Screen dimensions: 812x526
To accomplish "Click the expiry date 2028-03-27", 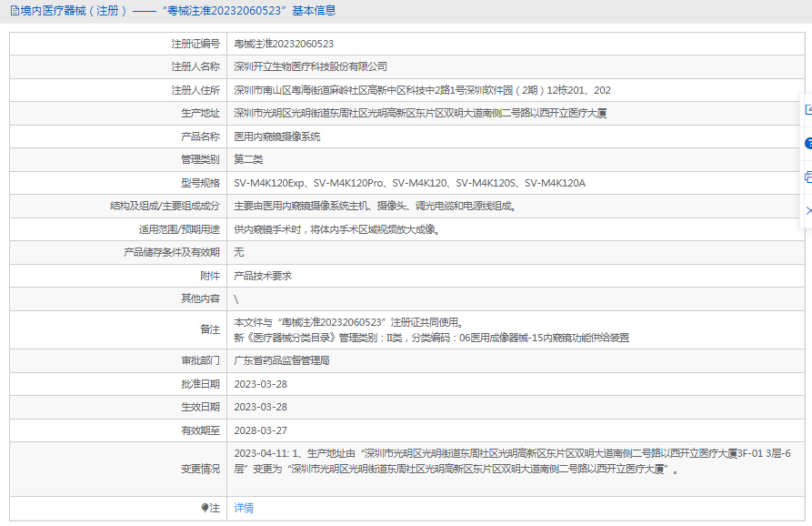I will (x=260, y=430).
